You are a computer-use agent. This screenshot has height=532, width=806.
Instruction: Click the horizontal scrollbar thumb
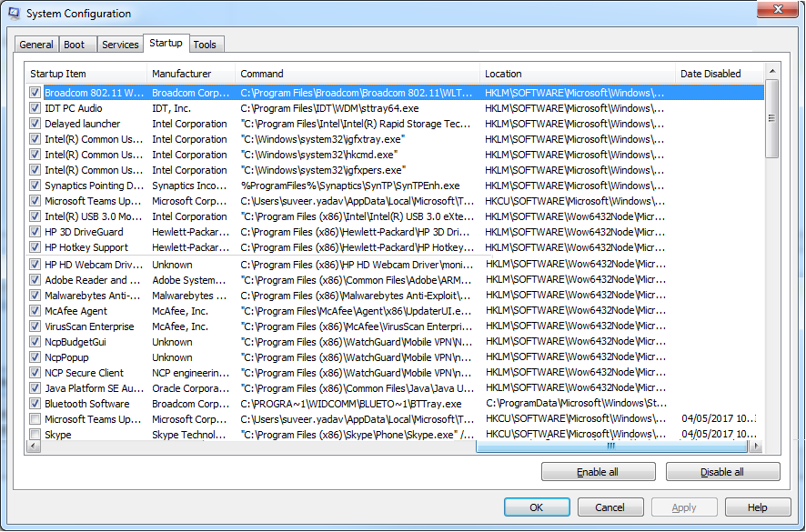[x=611, y=447]
